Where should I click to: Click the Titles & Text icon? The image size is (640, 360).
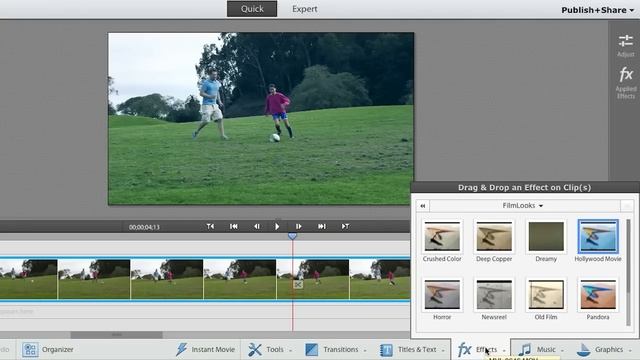point(386,350)
